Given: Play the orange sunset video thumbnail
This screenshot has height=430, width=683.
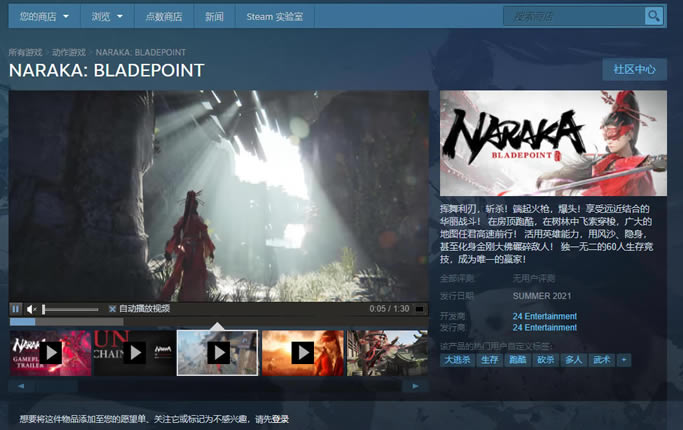Looking at the screenshot, I should pos(303,353).
